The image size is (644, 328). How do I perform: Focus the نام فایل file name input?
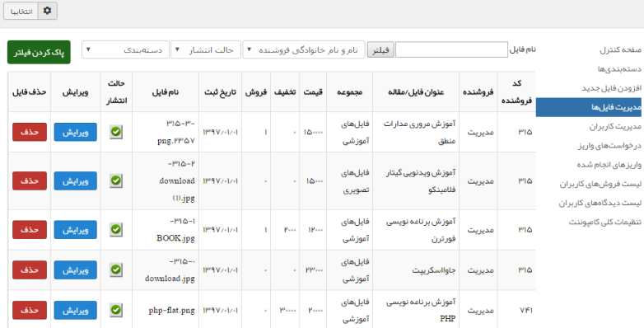coord(451,49)
